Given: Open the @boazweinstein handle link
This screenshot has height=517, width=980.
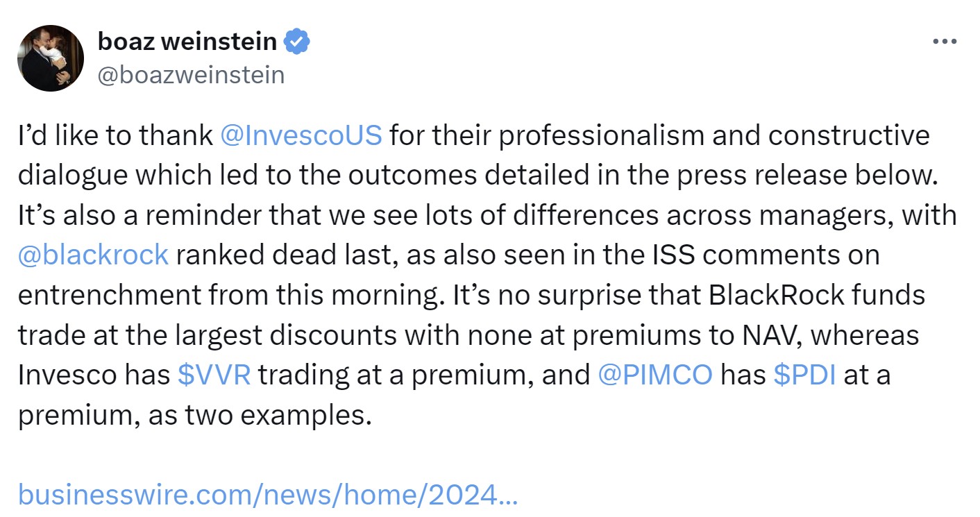Looking at the screenshot, I should pos(191,74).
